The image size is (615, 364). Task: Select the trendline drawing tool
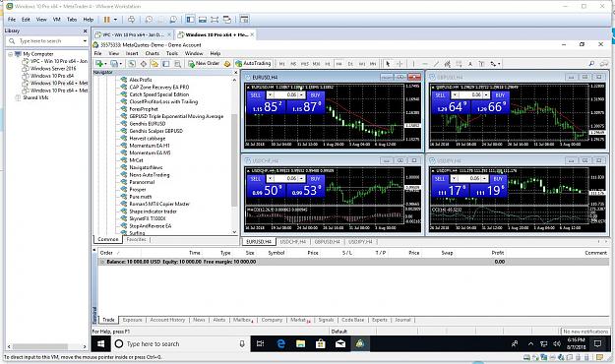tap(436, 64)
